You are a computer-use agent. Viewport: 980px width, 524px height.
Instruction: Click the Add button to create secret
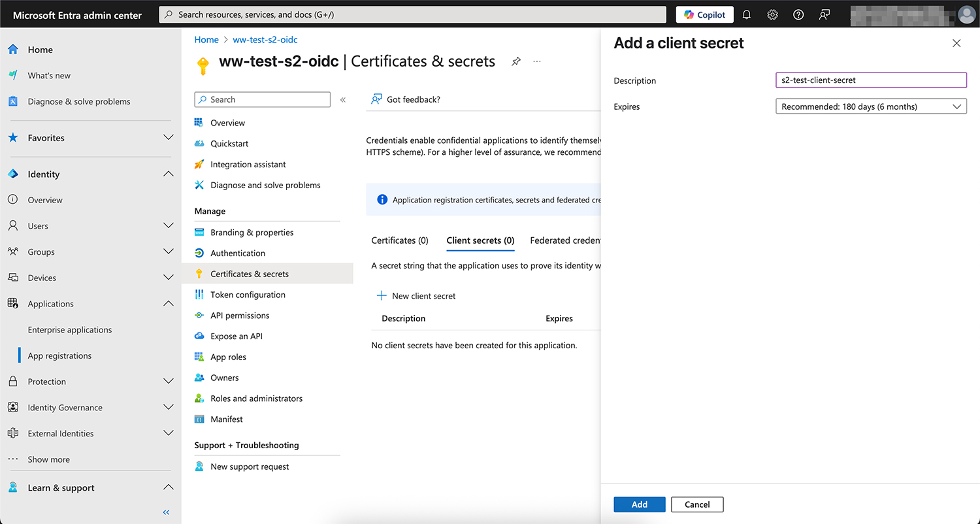[639, 504]
